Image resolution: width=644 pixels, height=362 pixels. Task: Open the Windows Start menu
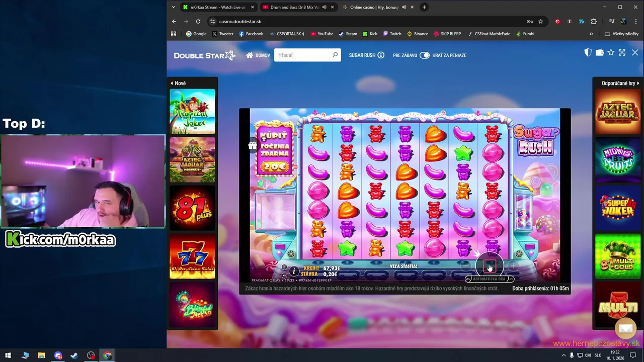(x=8, y=355)
